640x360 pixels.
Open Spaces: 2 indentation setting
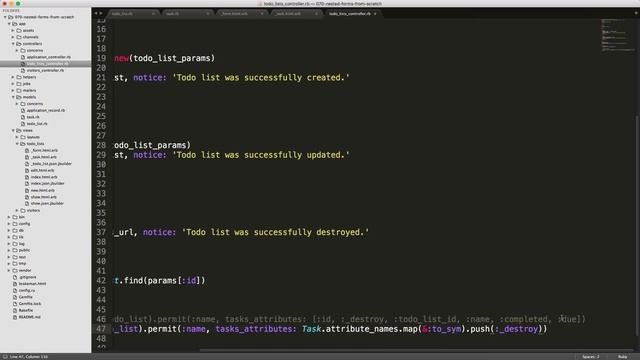coord(591,357)
